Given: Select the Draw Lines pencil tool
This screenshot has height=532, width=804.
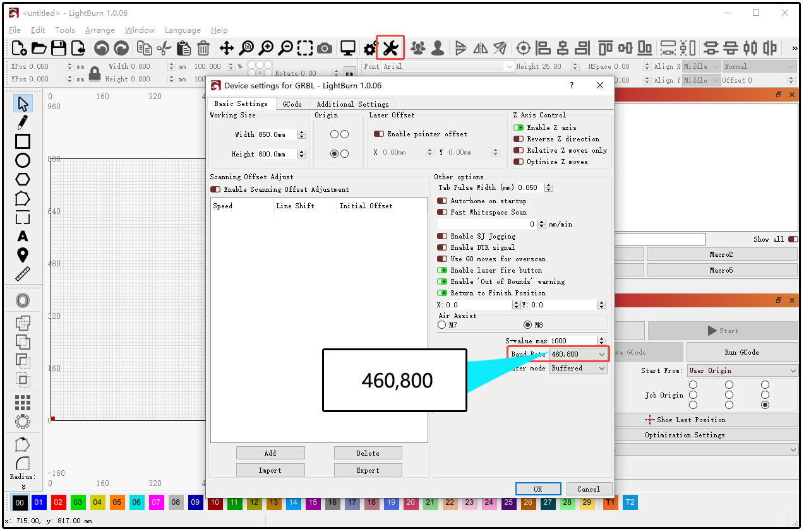Looking at the screenshot, I should click(23, 122).
